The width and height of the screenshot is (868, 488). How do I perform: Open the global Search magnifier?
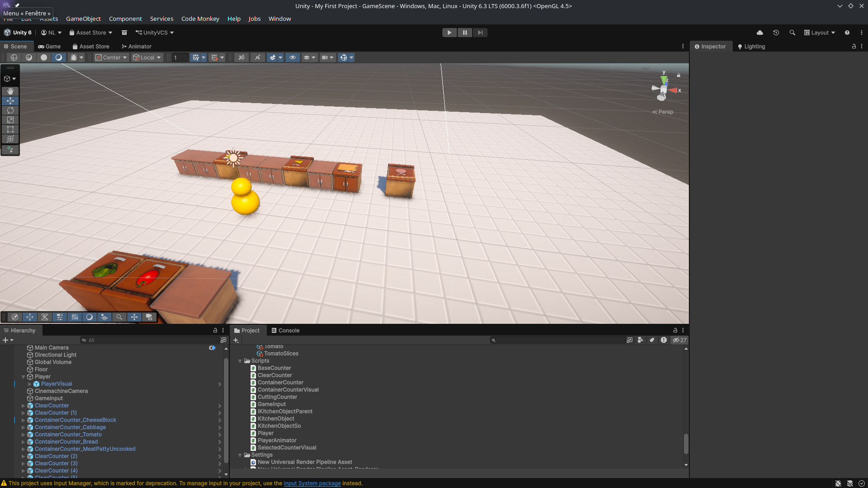point(792,33)
